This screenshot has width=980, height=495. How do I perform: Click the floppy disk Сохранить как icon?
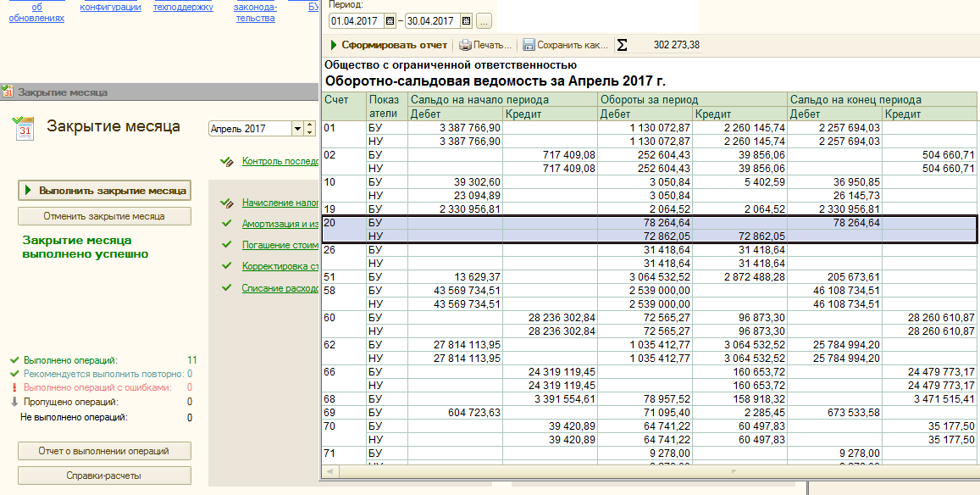pyautogui.click(x=529, y=45)
